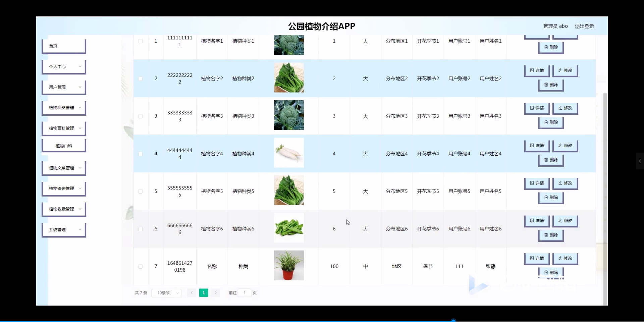This screenshot has width=644, height=322.
Task: Expand the 植物收录管理 menu
Action: pyautogui.click(x=64, y=209)
